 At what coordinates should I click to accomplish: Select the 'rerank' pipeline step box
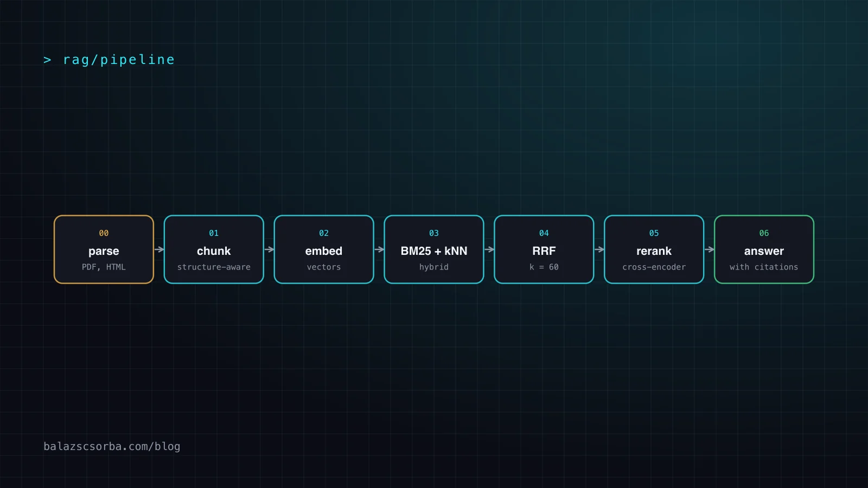tap(654, 249)
